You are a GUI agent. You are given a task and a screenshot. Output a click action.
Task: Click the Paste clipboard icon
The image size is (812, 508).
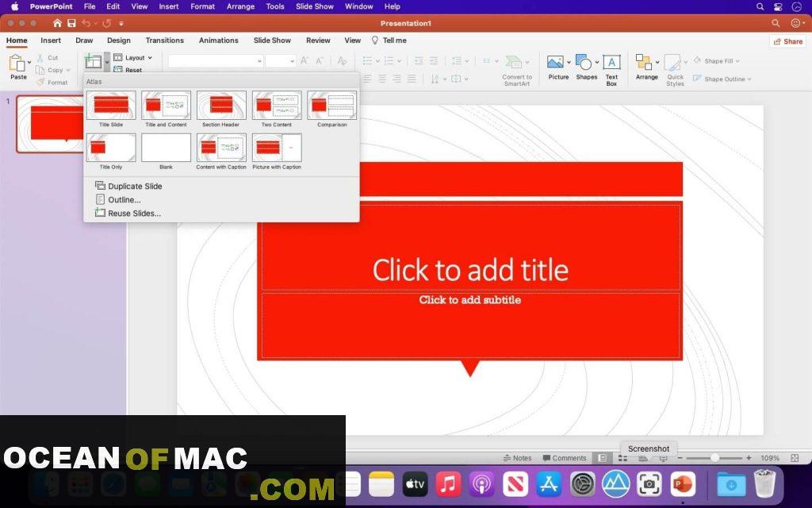(17, 63)
